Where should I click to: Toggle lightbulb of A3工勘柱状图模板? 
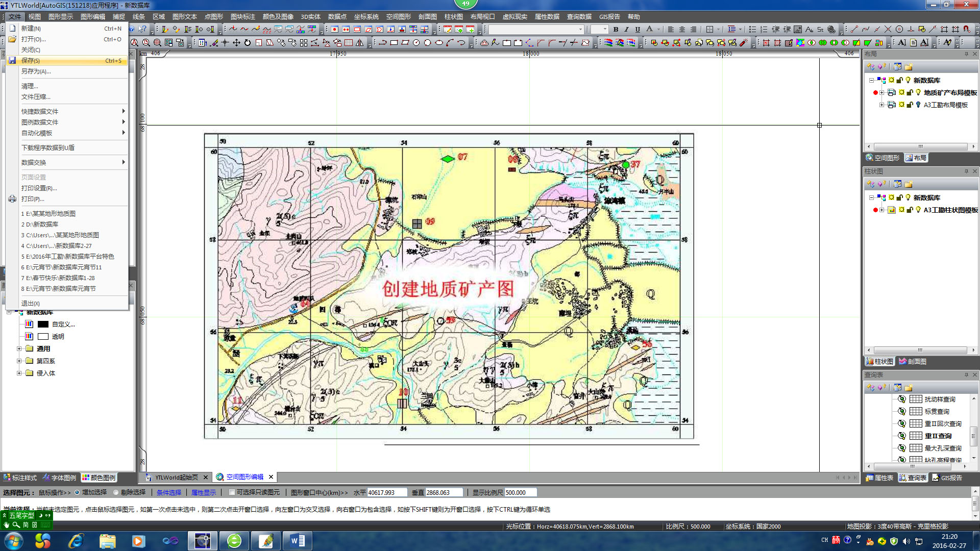pos(918,210)
